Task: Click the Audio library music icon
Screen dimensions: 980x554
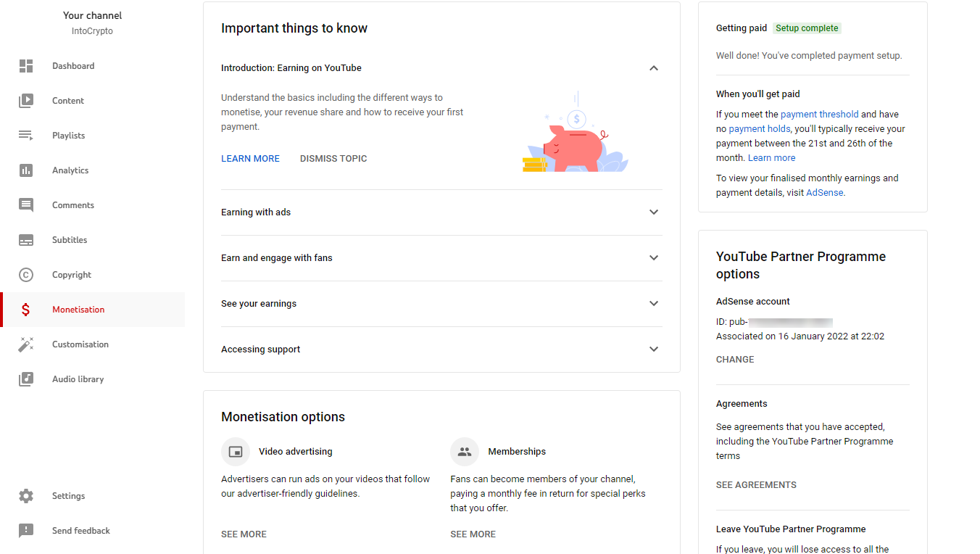Action: (x=26, y=379)
